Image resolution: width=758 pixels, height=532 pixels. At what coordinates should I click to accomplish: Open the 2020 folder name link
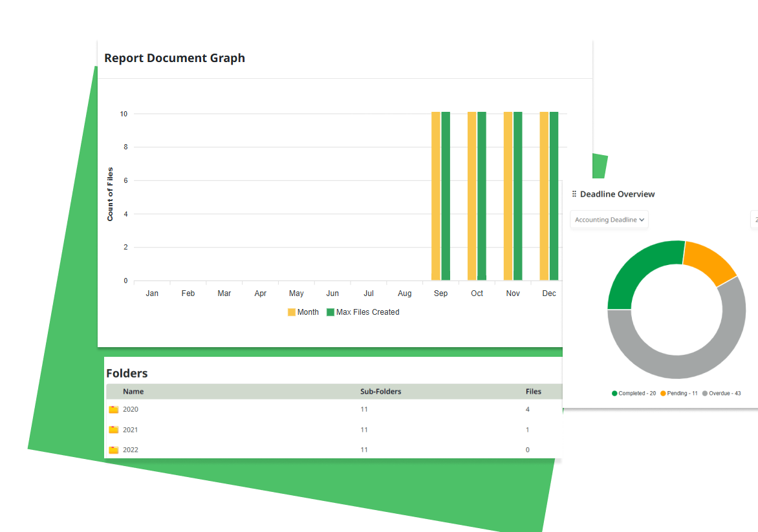point(131,409)
